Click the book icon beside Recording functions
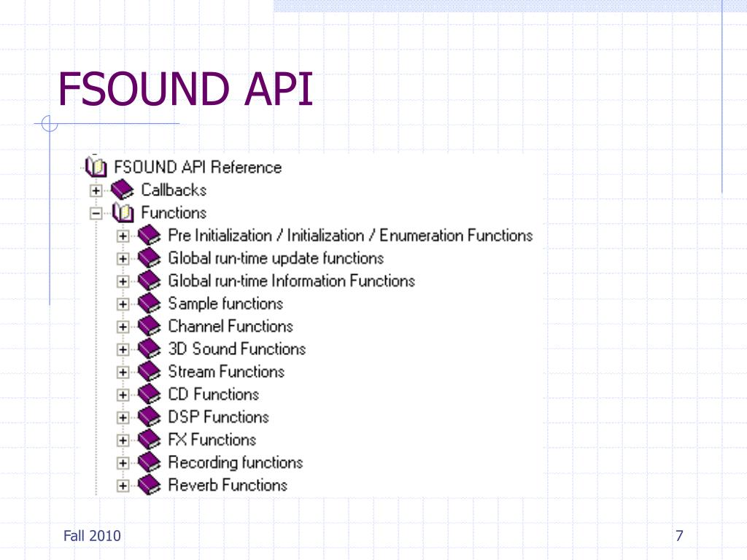Viewport: 747px width, 560px height. [149, 462]
